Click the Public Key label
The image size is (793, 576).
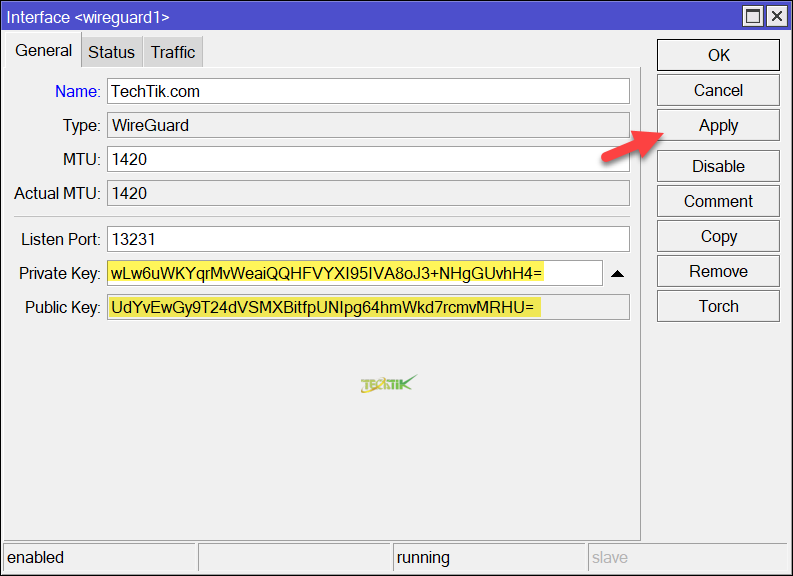[63, 307]
